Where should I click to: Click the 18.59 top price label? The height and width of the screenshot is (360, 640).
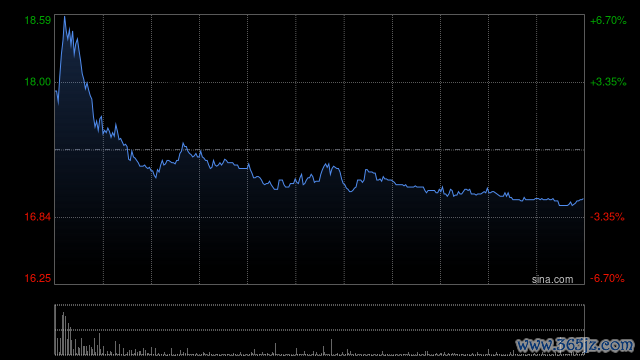pyautogui.click(x=38, y=20)
